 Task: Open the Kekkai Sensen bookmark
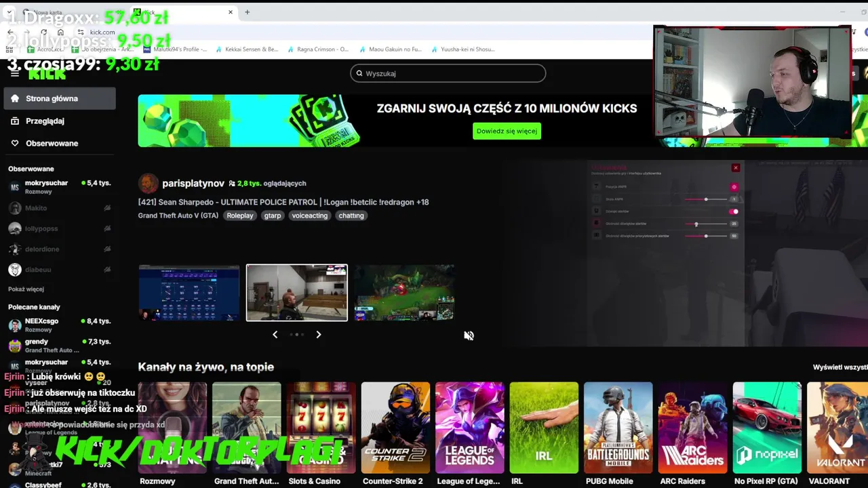point(248,49)
